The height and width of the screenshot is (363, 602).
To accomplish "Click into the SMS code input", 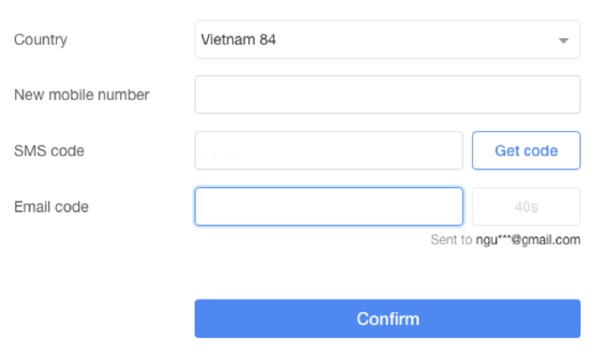I will 329,151.
